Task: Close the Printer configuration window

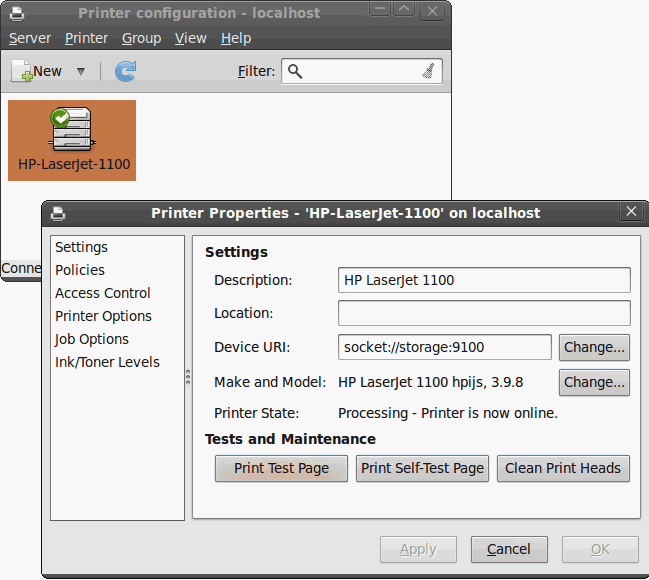Action: point(432,11)
